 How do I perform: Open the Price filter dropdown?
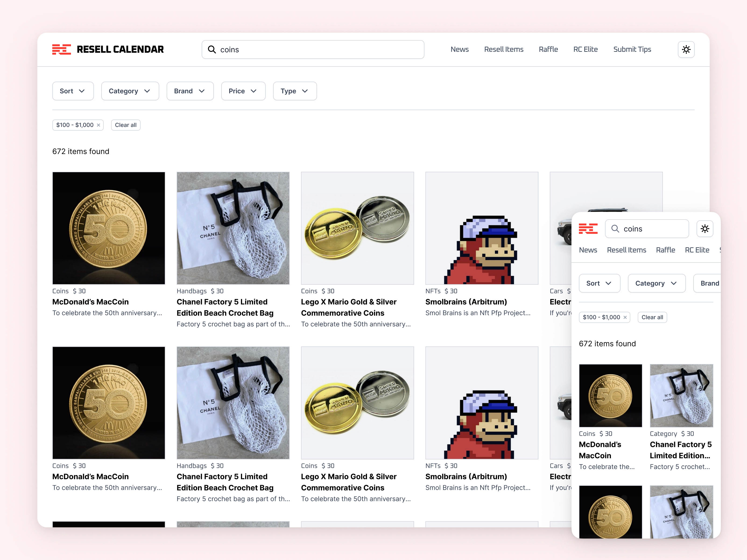click(x=243, y=91)
